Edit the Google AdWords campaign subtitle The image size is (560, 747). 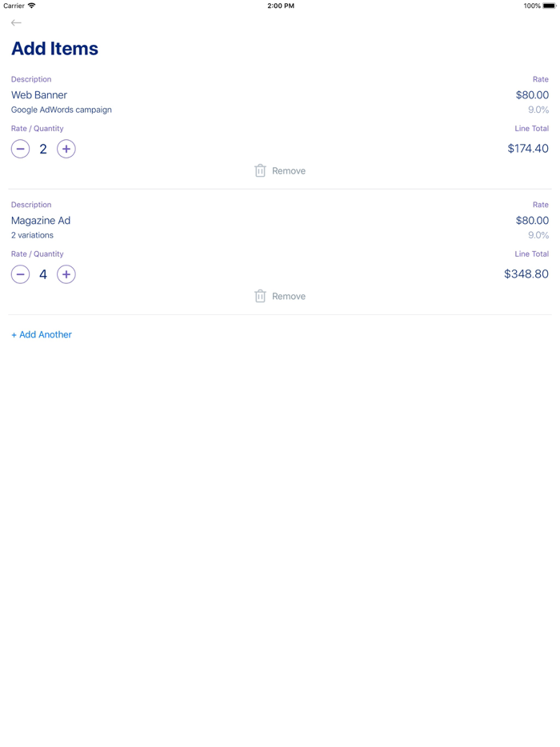click(62, 110)
